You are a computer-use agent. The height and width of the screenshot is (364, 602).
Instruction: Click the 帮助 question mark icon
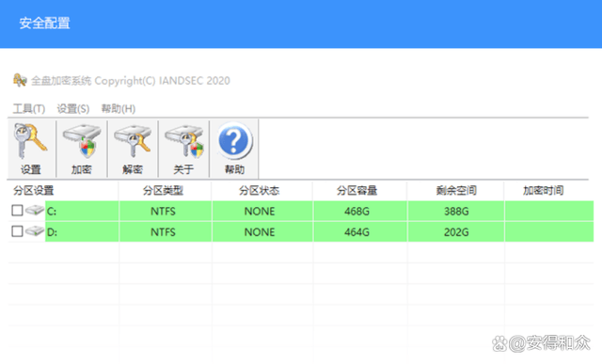[234, 141]
